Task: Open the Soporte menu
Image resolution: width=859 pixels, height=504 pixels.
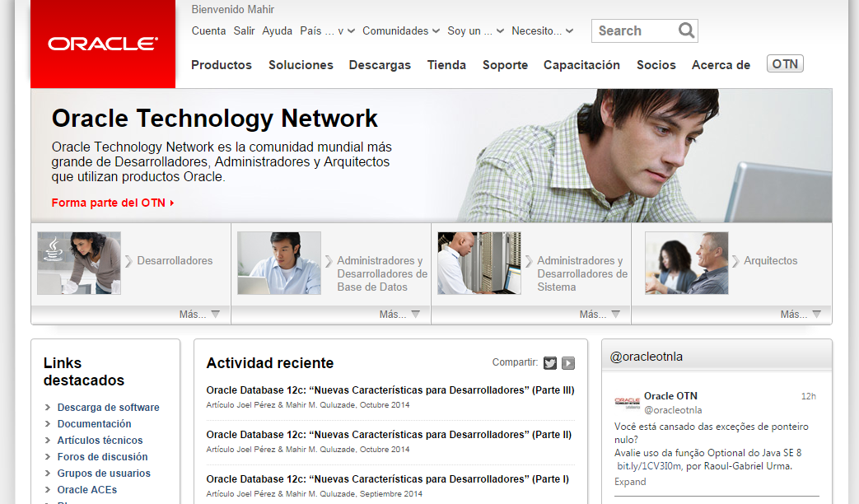Action: 505,65
